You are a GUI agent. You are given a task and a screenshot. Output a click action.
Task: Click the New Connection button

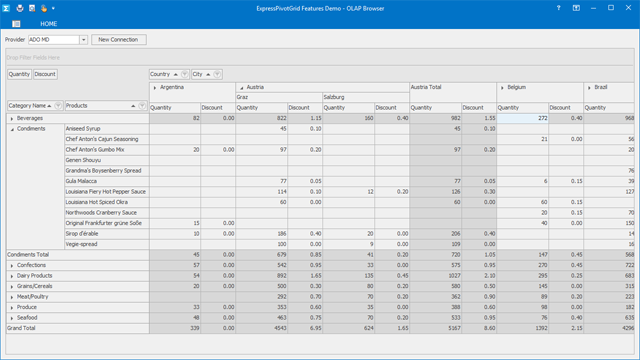118,40
